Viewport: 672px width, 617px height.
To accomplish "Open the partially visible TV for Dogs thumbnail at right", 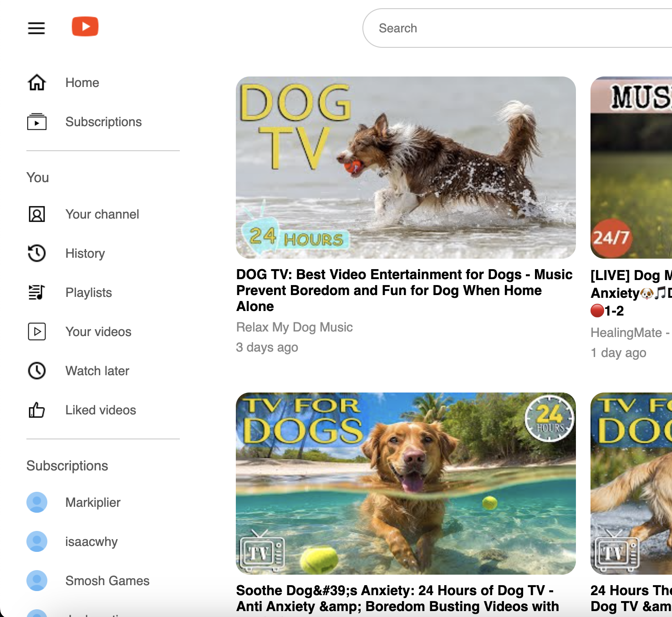I will pos(631,484).
